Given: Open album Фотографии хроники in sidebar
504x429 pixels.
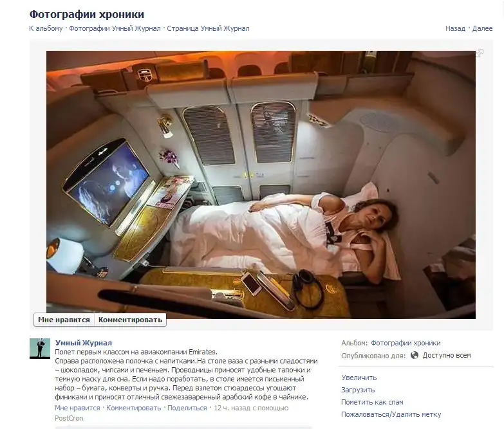Looking at the screenshot, I should [x=406, y=343].
